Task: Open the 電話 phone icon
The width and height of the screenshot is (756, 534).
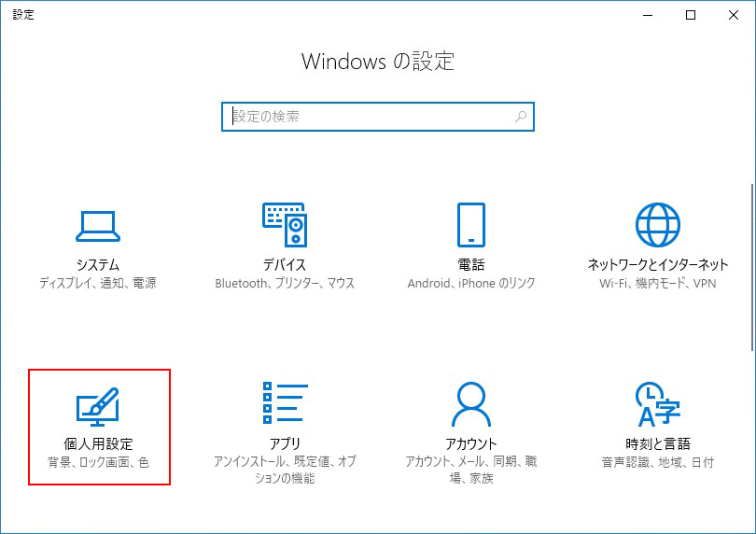Action: [x=471, y=225]
